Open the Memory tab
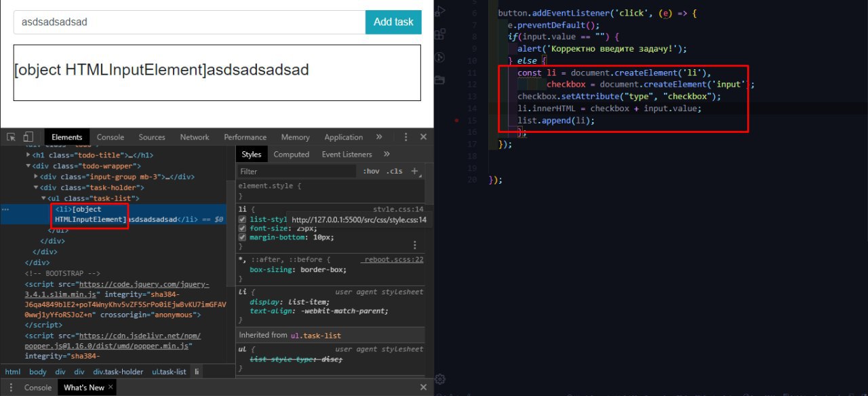The image size is (868, 396). 295,137
